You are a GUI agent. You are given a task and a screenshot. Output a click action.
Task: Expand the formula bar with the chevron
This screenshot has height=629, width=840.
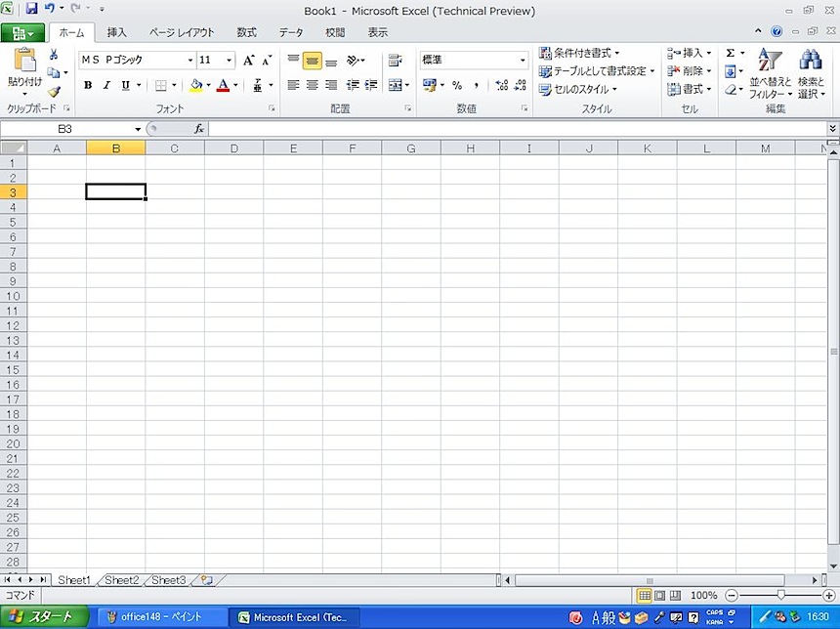pos(832,129)
